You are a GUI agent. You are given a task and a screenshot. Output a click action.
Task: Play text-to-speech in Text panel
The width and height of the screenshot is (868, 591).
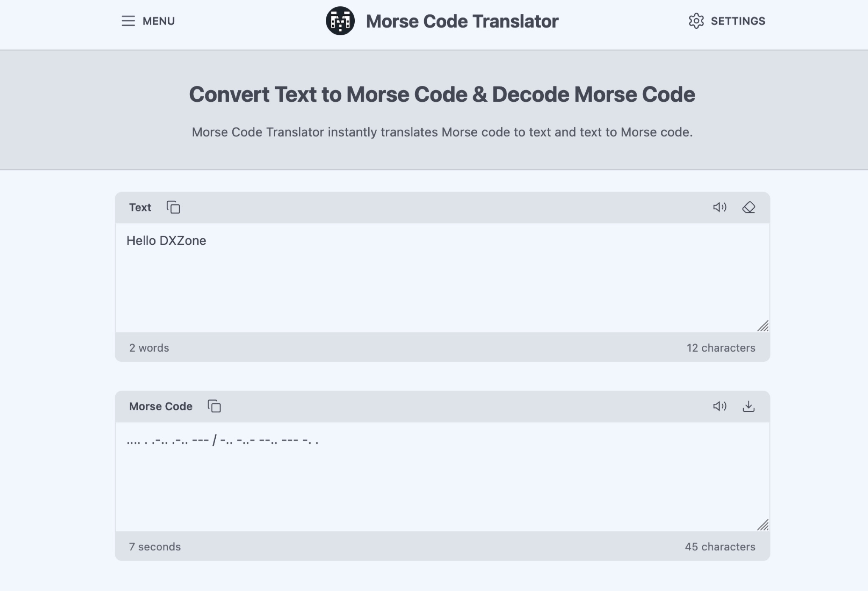719,208
